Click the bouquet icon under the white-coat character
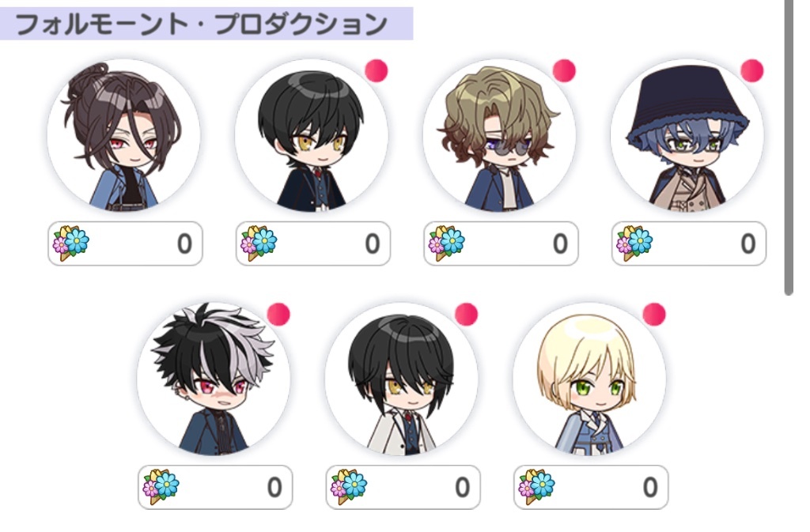This screenshot has width=810, height=532. 349,487
